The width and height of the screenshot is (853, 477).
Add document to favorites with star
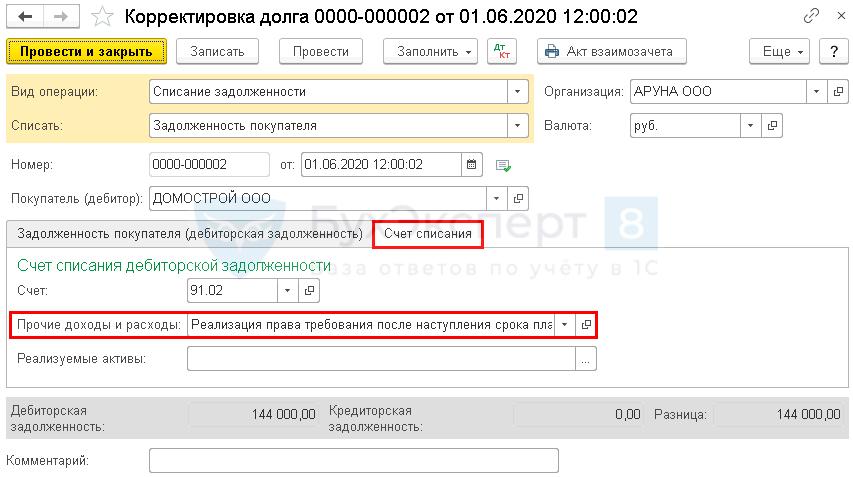click(x=101, y=17)
